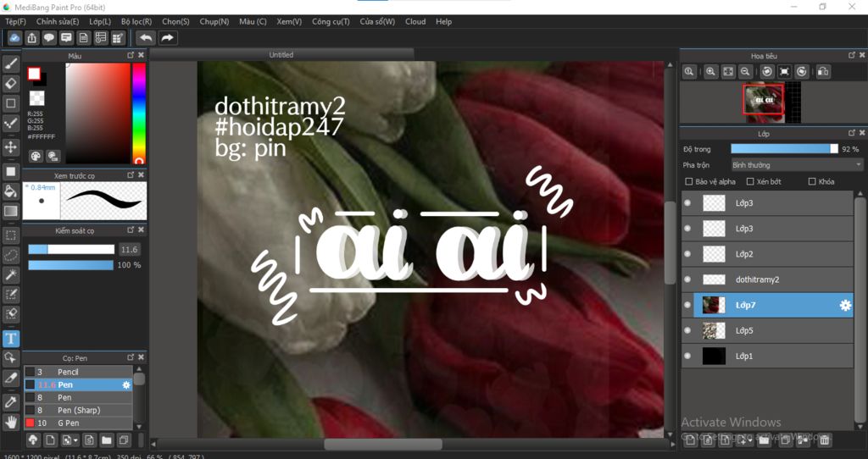Image resolution: width=868 pixels, height=459 pixels.
Task: Select the Pencil brush
Action: click(78, 372)
